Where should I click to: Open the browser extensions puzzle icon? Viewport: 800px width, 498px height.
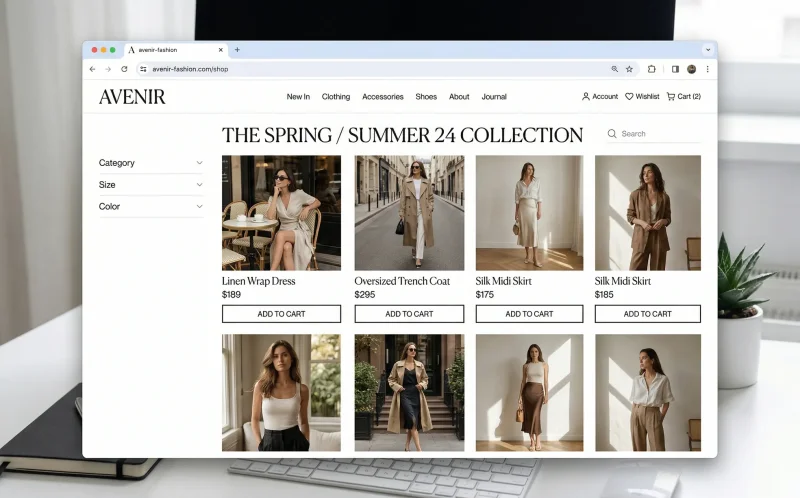tap(652, 69)
